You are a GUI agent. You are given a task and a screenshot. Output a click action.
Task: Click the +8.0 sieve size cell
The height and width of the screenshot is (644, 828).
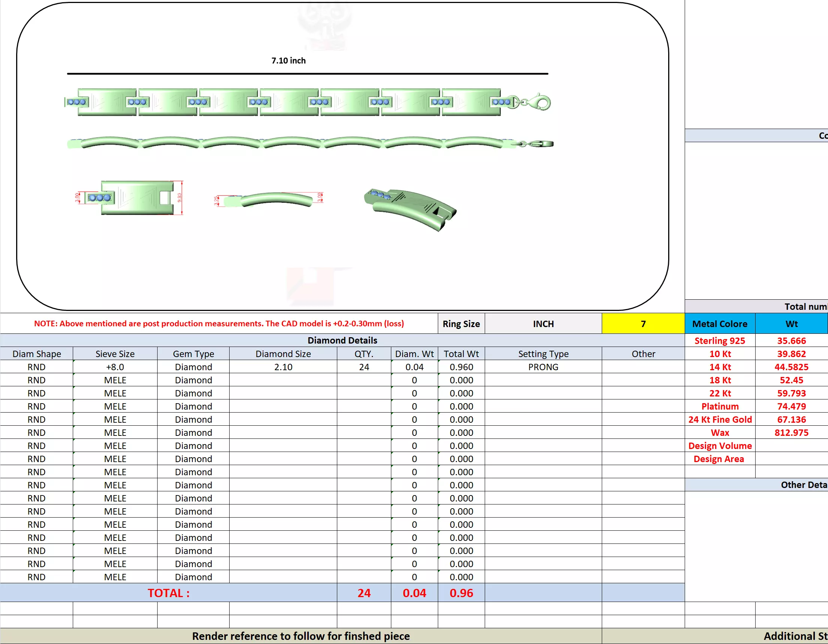pos(115,366)
